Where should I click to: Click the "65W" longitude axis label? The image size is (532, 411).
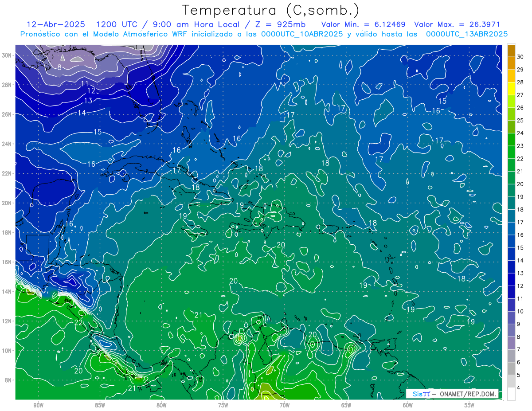[346, 405]
